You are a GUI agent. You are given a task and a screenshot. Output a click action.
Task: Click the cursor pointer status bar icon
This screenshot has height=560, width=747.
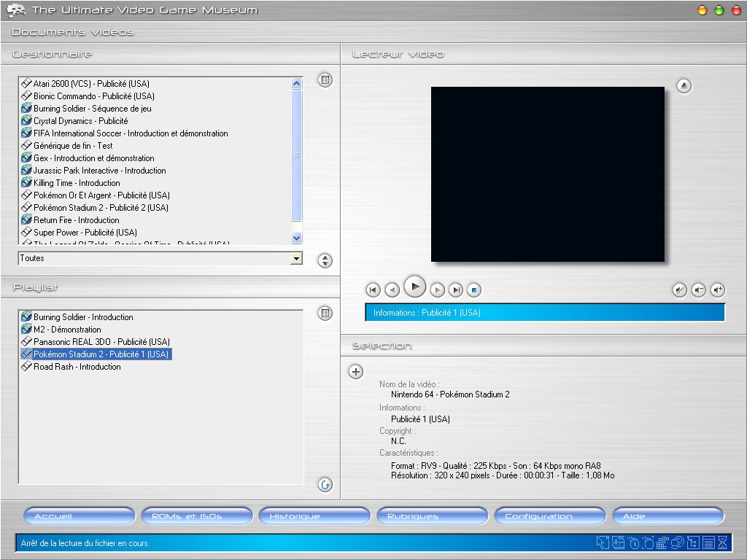pos(603,542)
